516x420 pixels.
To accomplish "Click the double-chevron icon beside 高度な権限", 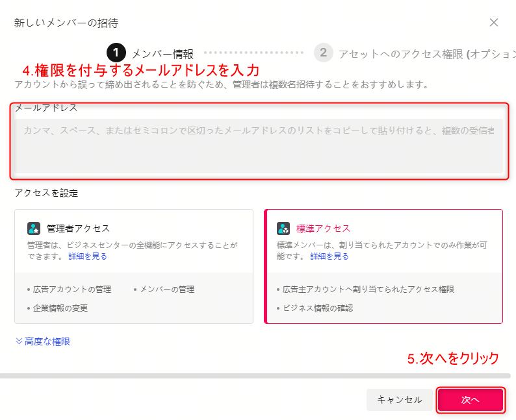I will click(19, 341).
